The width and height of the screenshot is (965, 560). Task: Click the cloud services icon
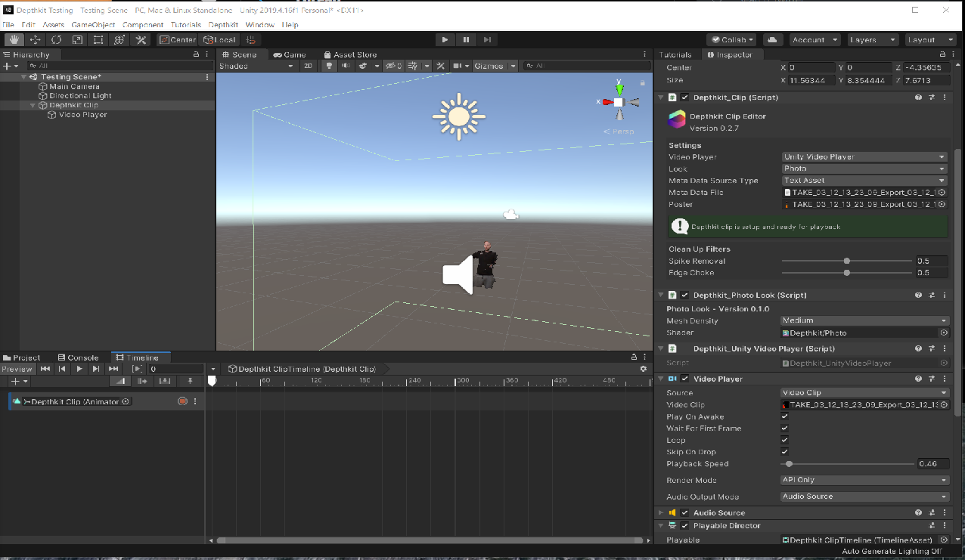772,40
